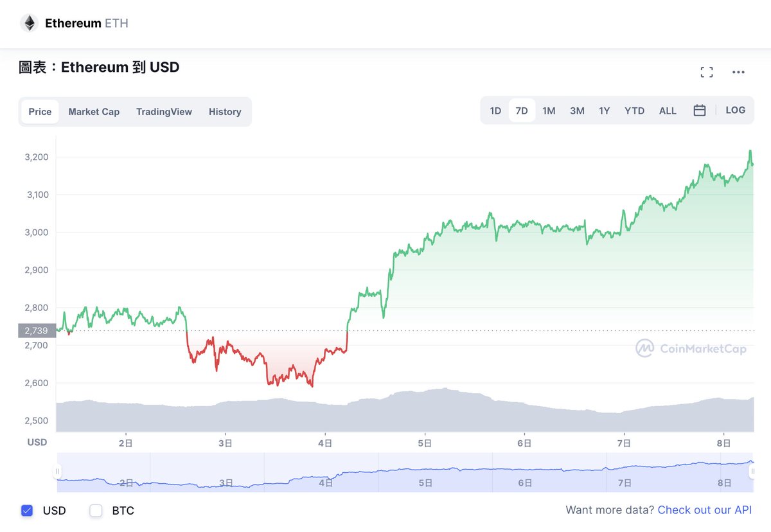Viewport: 771px width, 532px height.
Task: Enable the BTC checkbox
Action: tap(96, 511)
